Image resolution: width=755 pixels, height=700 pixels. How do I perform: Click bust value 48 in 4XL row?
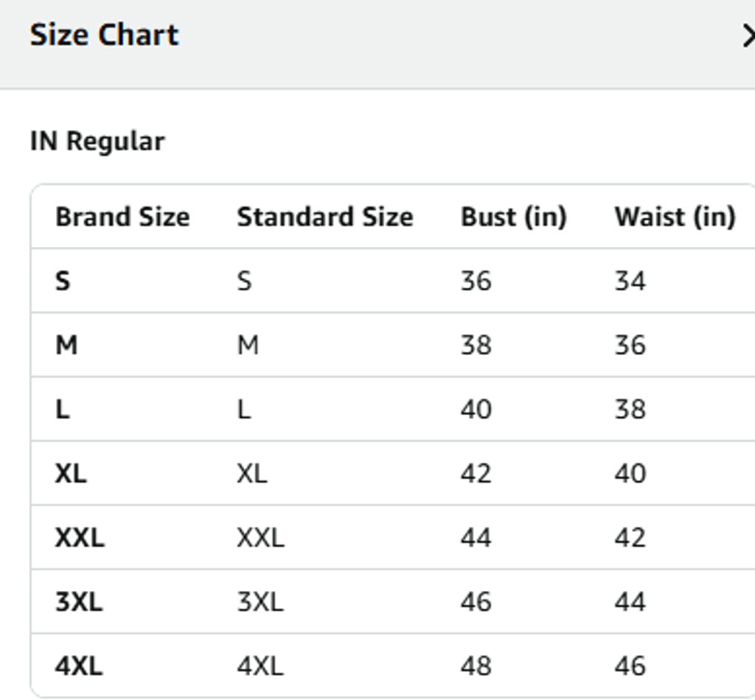click(x=476, y=666)
